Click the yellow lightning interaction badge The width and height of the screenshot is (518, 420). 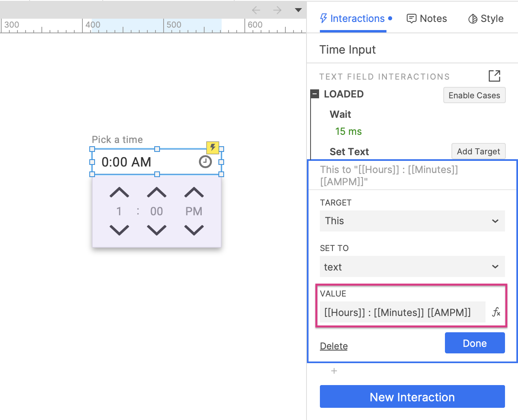213,147
